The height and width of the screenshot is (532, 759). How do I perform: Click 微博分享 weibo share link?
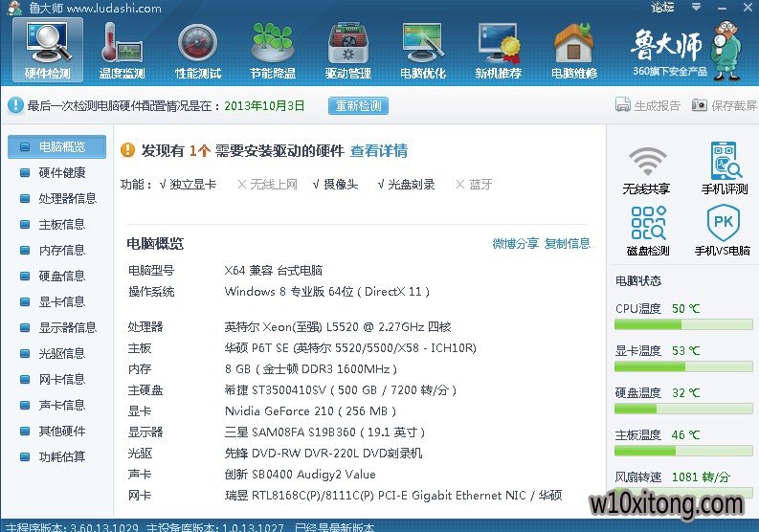[x=515, y=243]
